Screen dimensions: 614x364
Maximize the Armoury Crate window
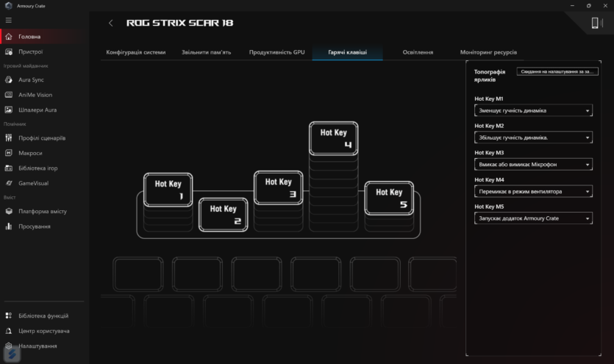click(x=588, y=6)
